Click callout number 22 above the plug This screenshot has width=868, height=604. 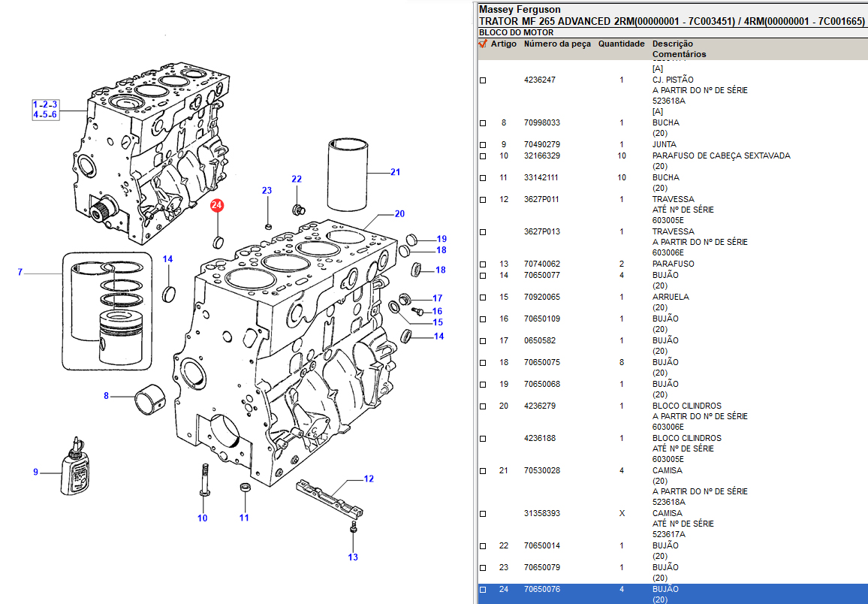click(297, 179)
